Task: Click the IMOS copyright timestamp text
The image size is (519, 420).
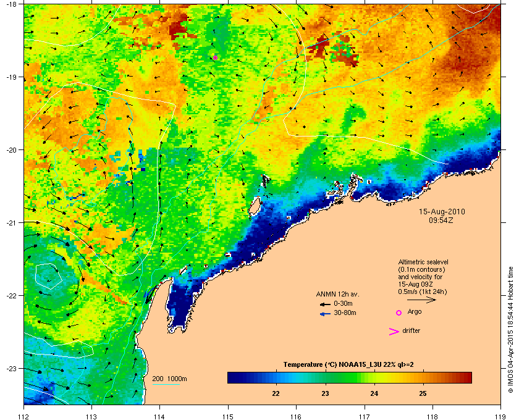Action: tap(510, 330)
